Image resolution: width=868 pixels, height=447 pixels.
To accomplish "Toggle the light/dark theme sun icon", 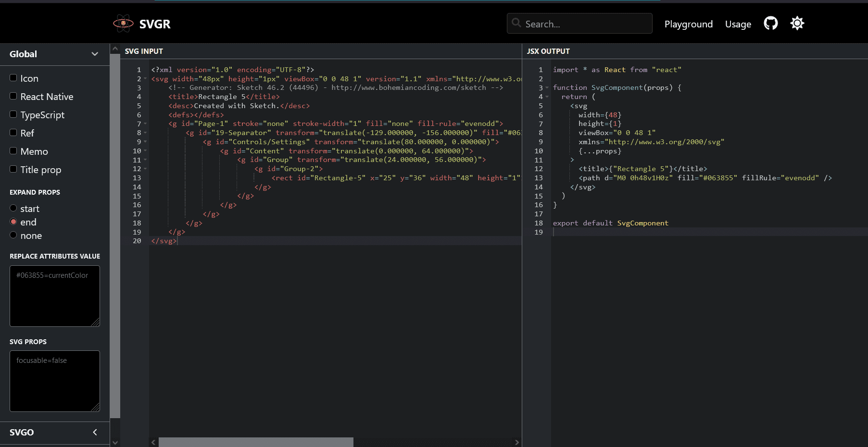I will pyautogui.click(x=797, y=24).
